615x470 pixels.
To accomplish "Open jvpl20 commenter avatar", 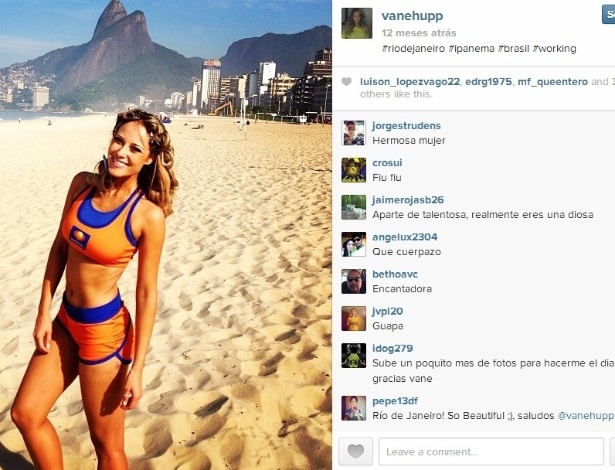I will click(x=353, y=319).
